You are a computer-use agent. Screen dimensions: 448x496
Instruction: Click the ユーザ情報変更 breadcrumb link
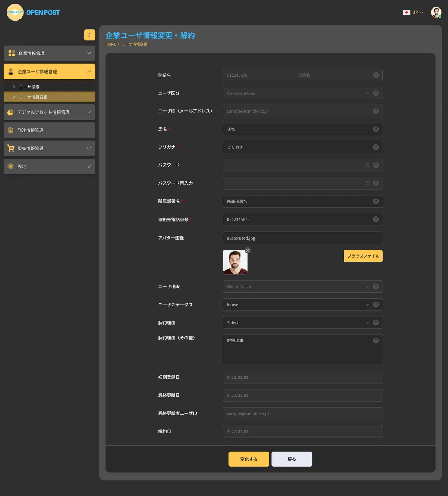point(134,44)
